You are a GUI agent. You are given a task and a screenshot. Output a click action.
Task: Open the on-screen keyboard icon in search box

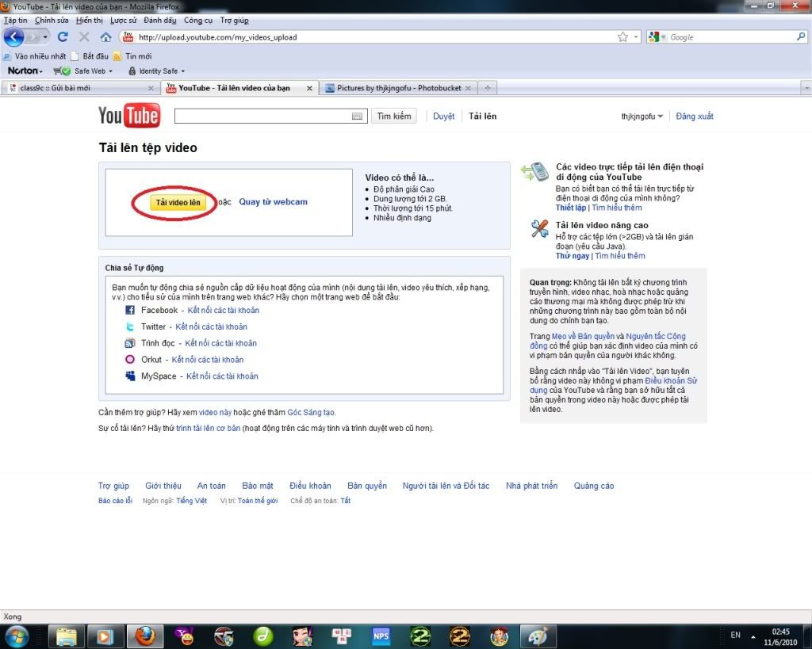(x=357, y=116)
